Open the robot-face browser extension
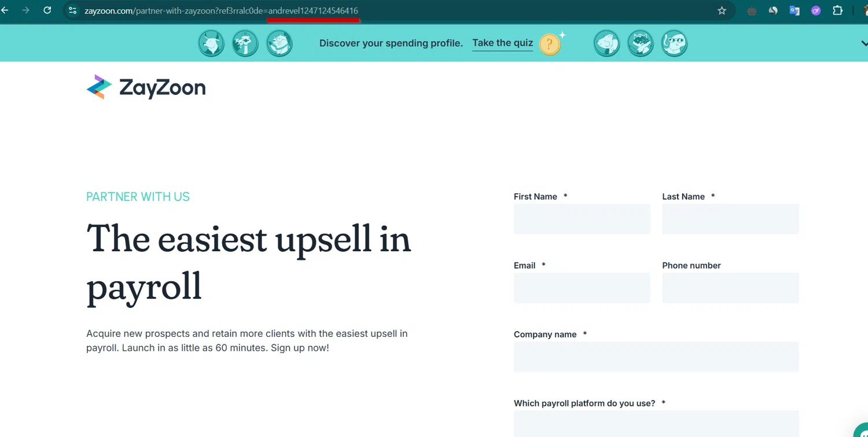The height and width of the screenshot is (437, 868). [752, 11]
